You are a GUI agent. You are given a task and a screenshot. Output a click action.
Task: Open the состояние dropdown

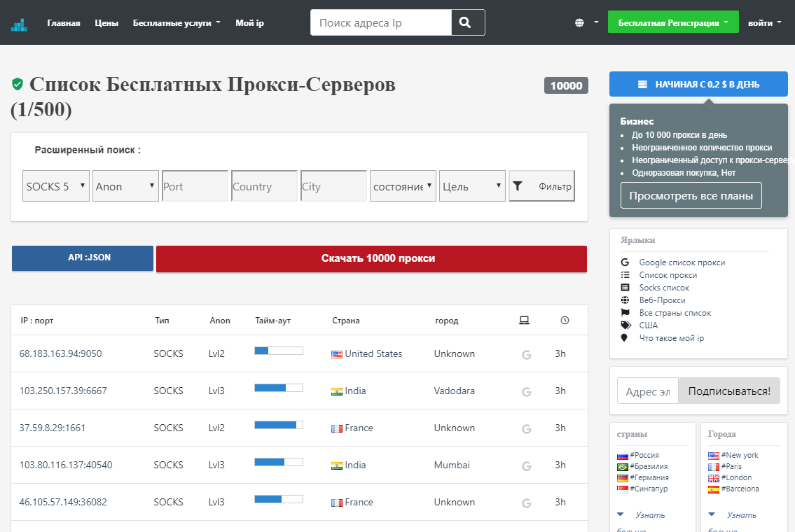click(403, 186)
